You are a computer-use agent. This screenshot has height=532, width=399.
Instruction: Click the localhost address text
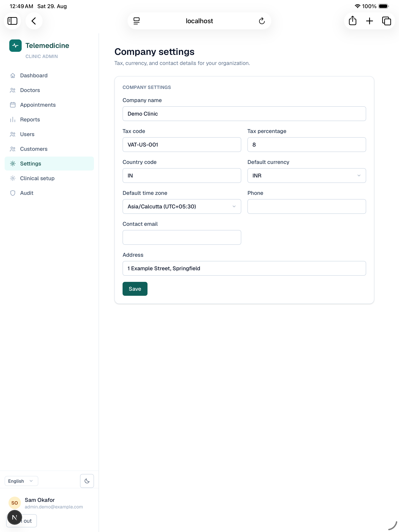(x=199, y=21)
